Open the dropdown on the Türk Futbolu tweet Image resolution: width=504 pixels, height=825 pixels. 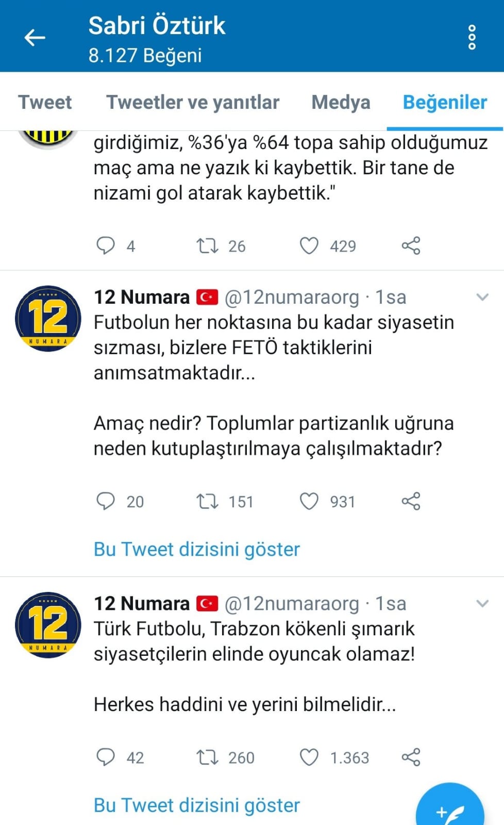click(x=482, y=602)
